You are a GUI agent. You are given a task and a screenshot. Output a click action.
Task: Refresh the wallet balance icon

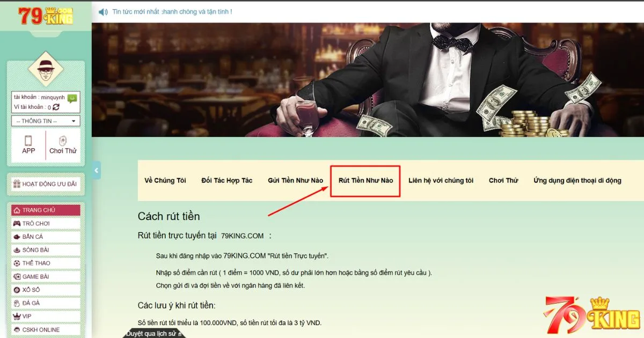point(56,107)
